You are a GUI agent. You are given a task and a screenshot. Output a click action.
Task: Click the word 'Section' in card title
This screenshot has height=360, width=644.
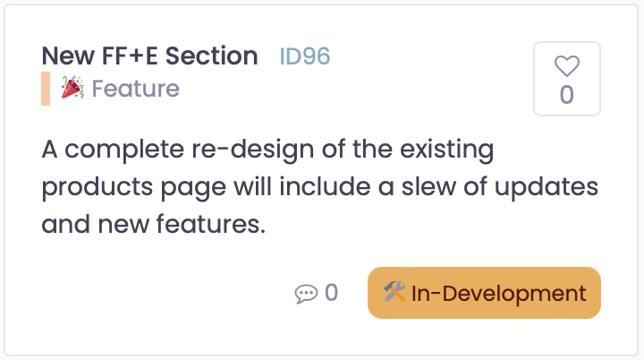[x=212, y=56]
